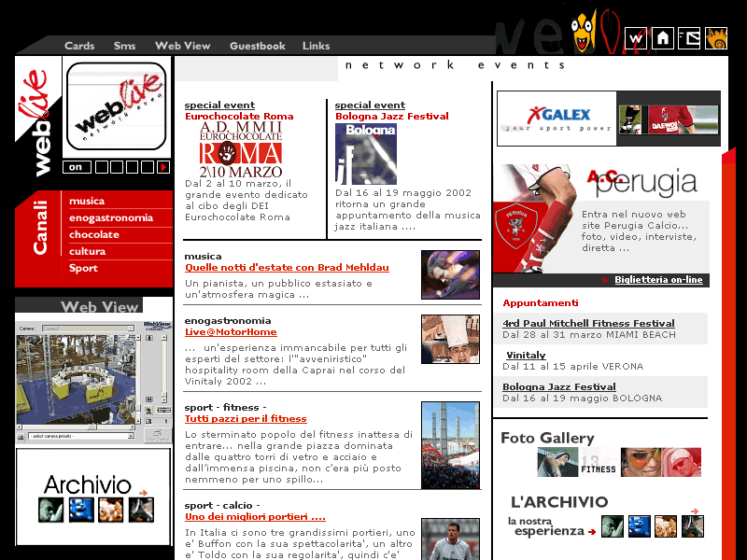747x560 pixels.
Task: Open blue thumbnail in L'ARCHIVIO row
Action: [639, 526]
